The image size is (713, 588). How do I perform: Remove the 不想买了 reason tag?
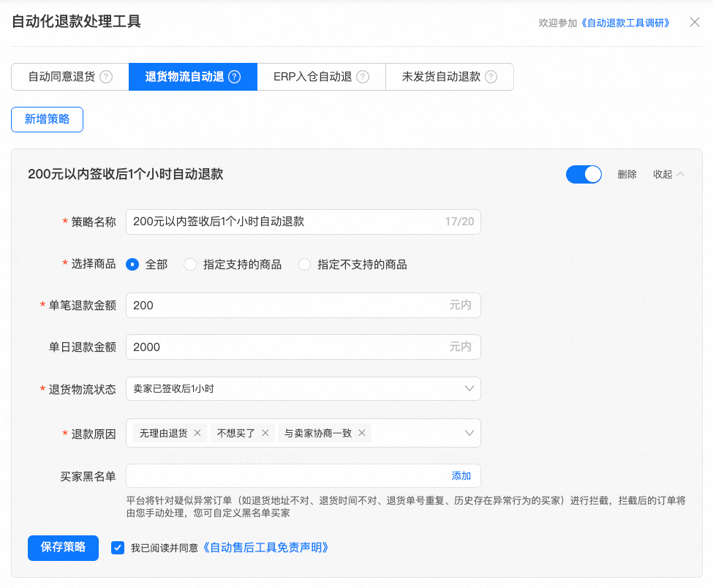tap(265, 433)
